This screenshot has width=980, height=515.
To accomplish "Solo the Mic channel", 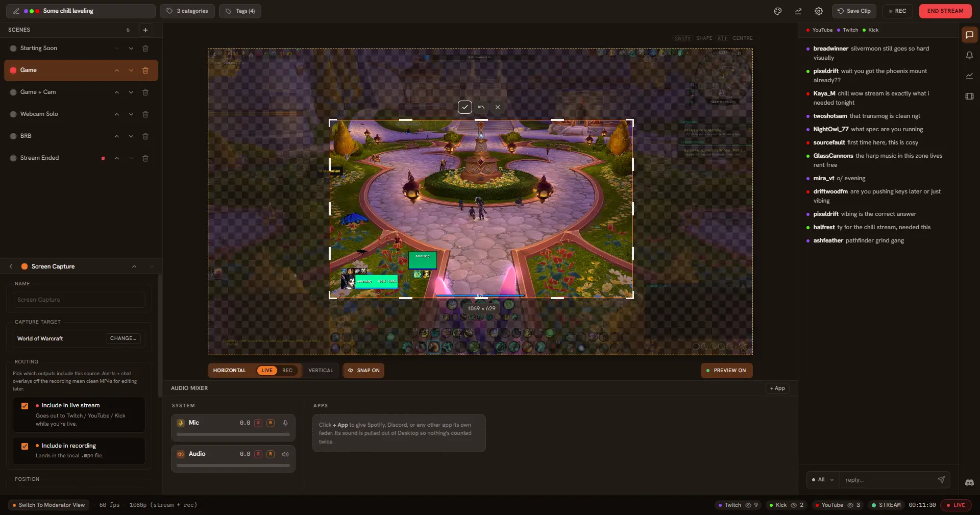I will pos(258,423).
